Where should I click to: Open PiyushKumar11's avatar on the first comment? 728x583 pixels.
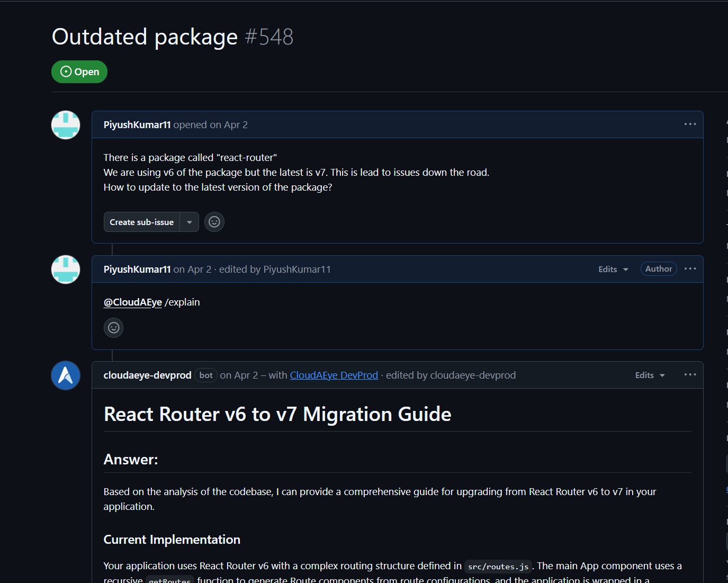pyautogui.click(x=66, y=125)
